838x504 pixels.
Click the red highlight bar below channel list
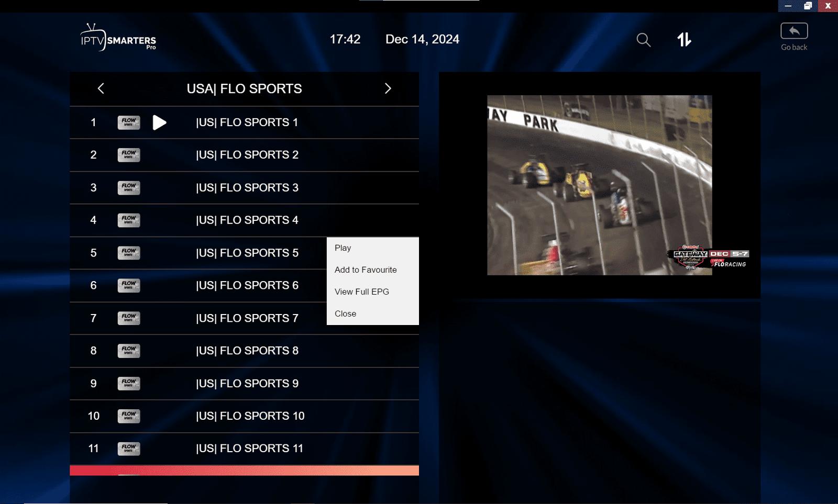tap(244, 471)
